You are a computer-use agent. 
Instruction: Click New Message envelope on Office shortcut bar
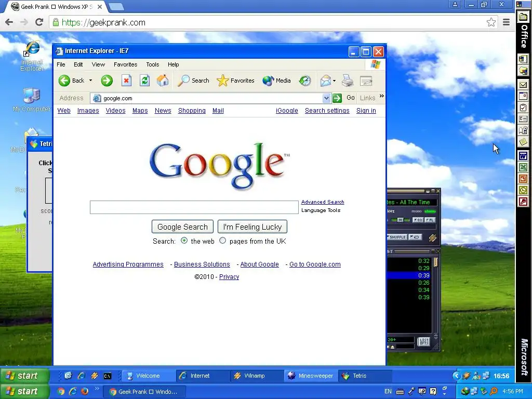coord(523,85)
